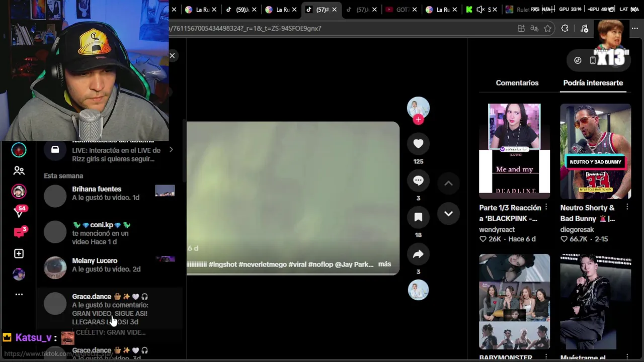
Task: Open the translate icon in address bar
Action: point(534,29)
